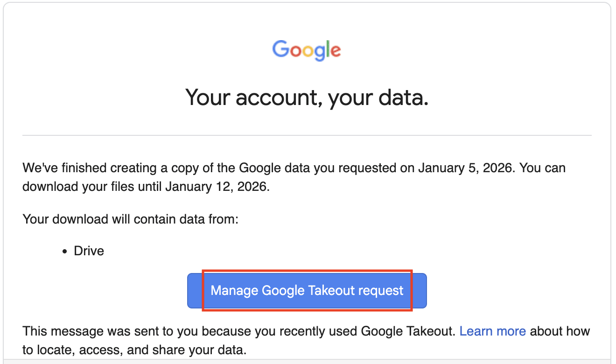Select the Drive list item
The height and width of the screenshot is (364, 616).
click(x=89, y=251)
